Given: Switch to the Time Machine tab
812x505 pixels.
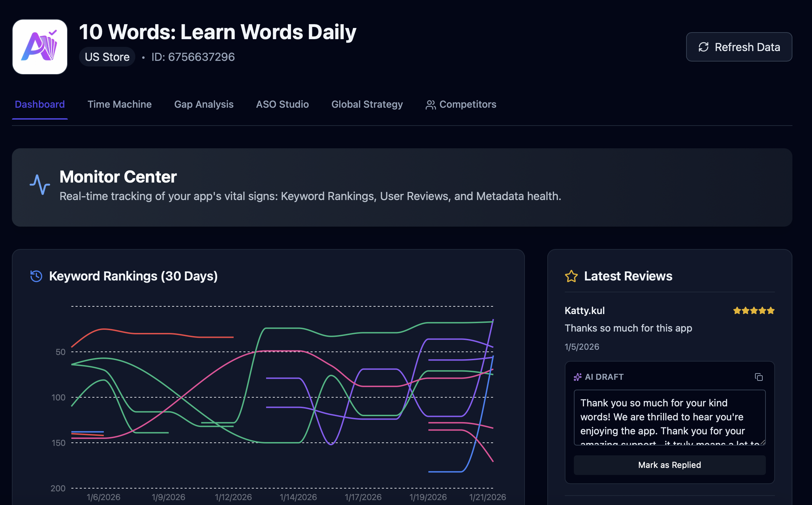Looking at the screenshot, I should pyautogui.click(x=120, y=104).
